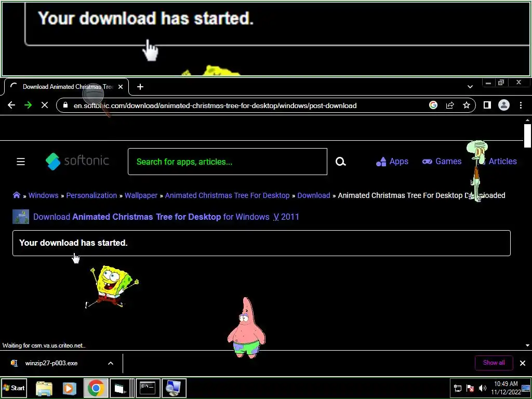
Task: Open the Games section
Action: (x=442, y=162)
